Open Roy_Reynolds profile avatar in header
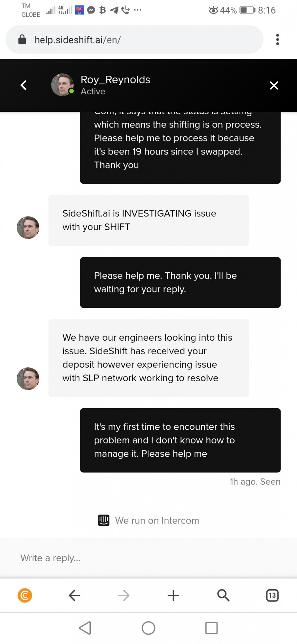Screen dimensions: 297x644 pos(62,85)
